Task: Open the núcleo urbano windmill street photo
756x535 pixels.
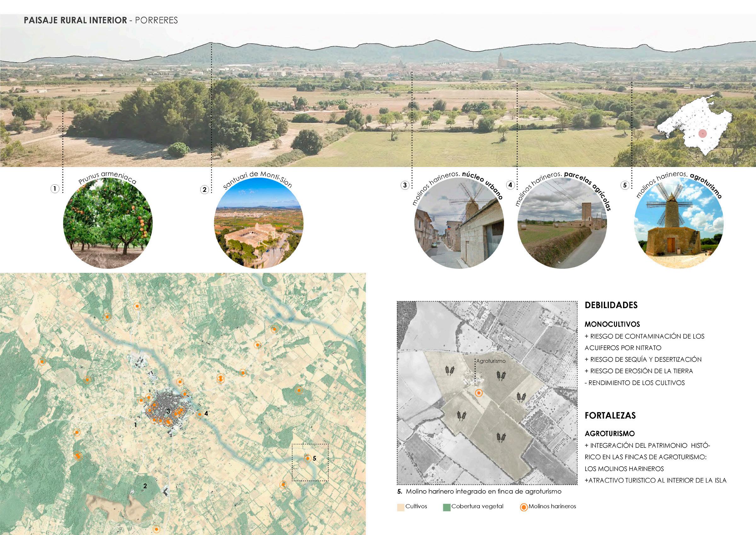Action: coord(459,223)
